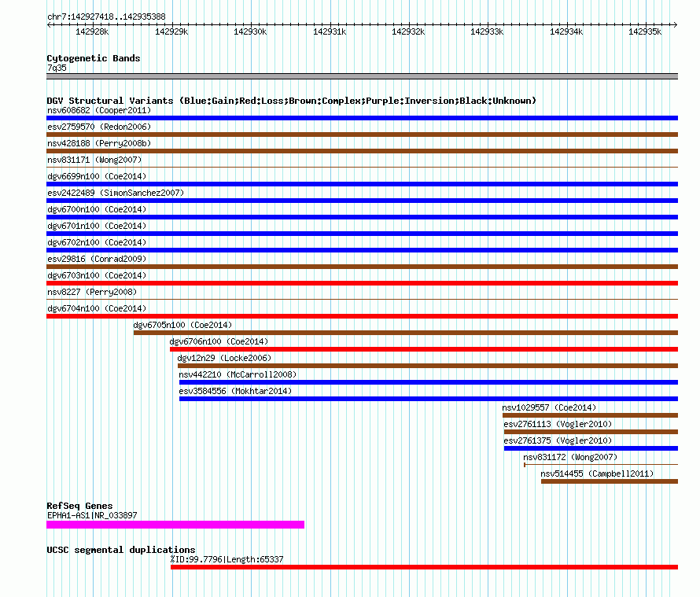Select the brown bar under nsv1029557
The height and width of the screenshot is (597, 700).
pyautogui.click(x=590, y=415)
